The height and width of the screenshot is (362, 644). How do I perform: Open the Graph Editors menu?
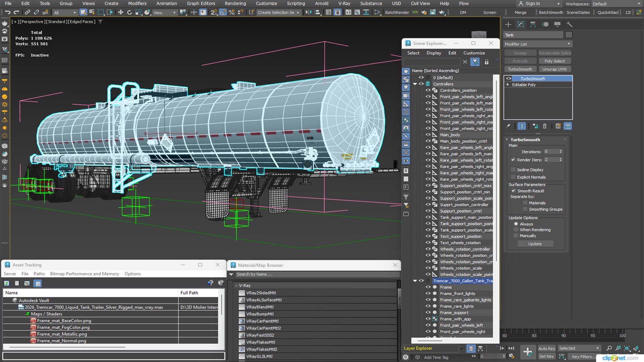pos(201,3)
